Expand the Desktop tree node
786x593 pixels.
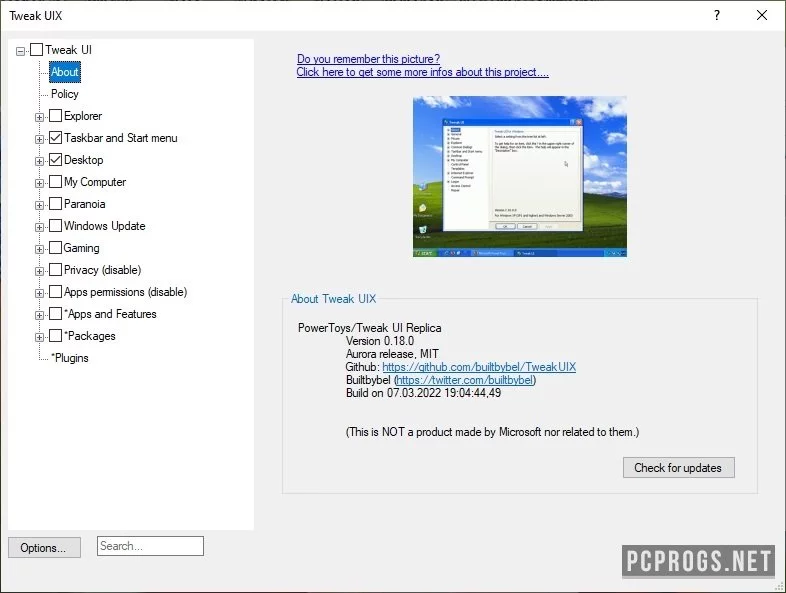click(39, 161)
